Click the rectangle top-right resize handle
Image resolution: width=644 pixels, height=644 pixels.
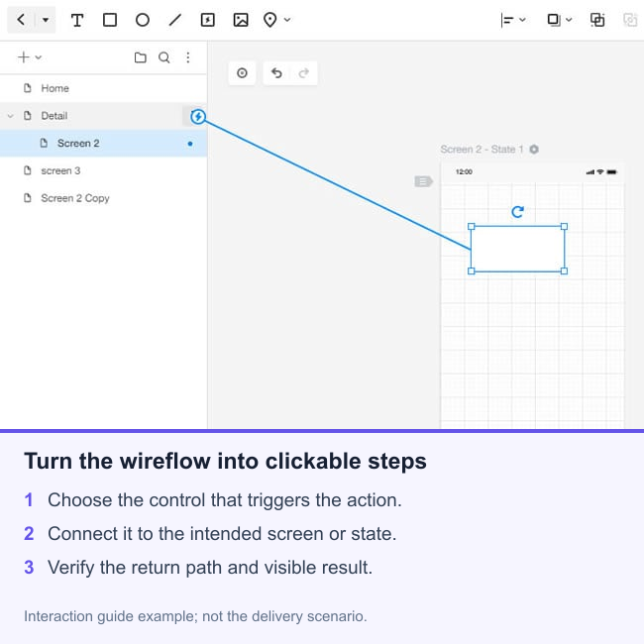pos(565,226)
